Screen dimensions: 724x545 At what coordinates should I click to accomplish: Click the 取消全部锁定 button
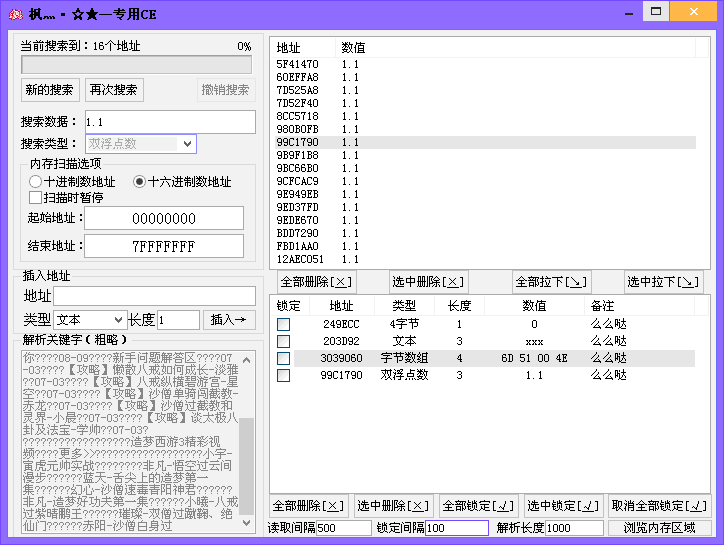659,506
